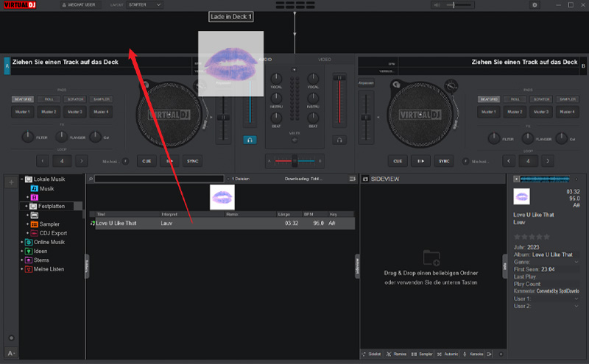Screen dimensions: 589x364
Task: Sort by the Interpret column header
Action: 192,214
